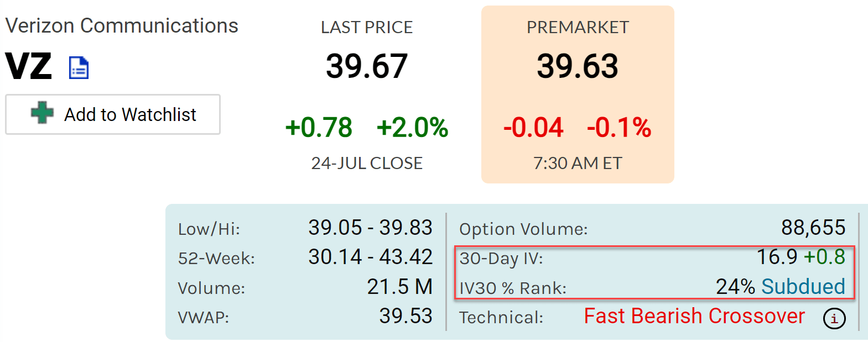Click the Verizon Communications company name
868x342 pixels.
(122, 26)
